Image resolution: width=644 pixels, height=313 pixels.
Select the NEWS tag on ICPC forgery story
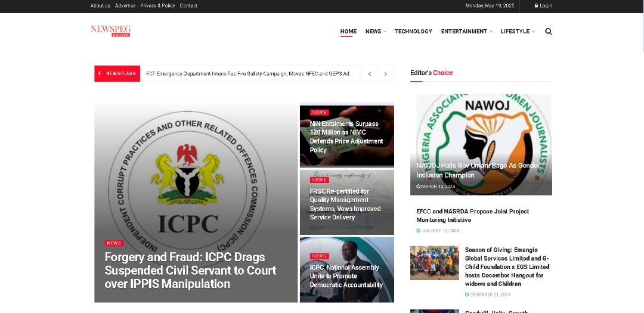(x=114, y=243)
